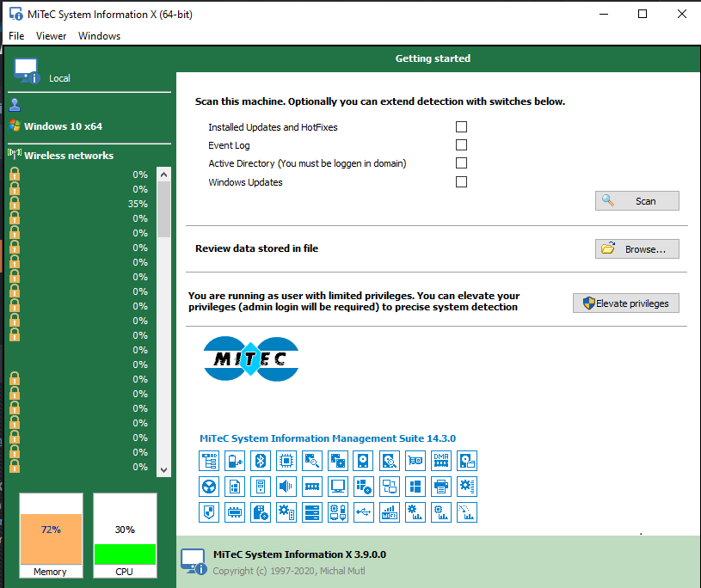Select the USB symbol icon
The image size is (701, 588).
click(x=363, y=512)
